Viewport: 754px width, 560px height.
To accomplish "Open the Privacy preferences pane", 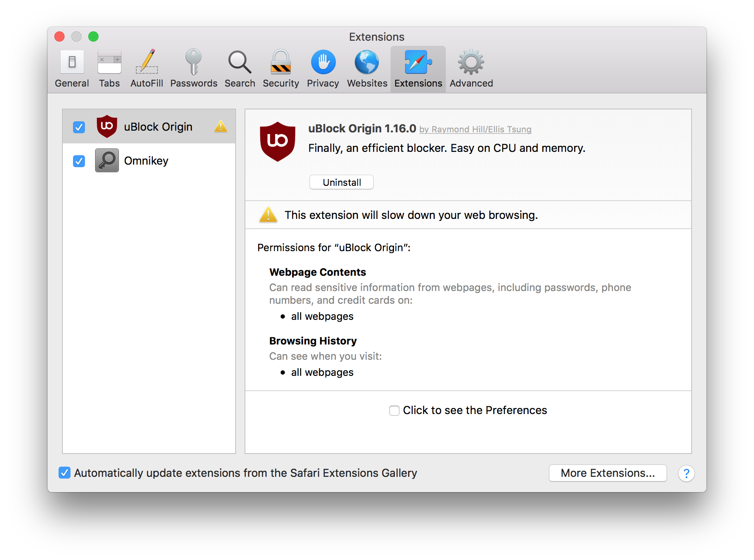I will [323, 69].
